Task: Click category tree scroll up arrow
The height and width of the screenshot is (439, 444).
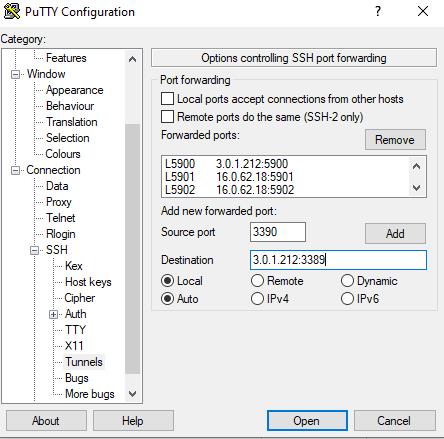Action: pos(132,59)
